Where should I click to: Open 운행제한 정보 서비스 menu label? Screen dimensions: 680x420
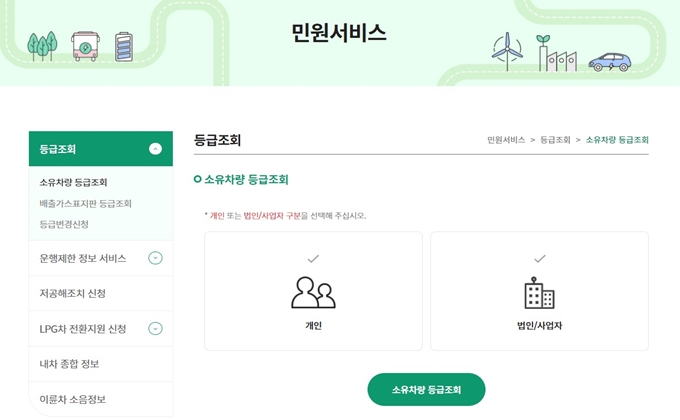coord(83,258)
